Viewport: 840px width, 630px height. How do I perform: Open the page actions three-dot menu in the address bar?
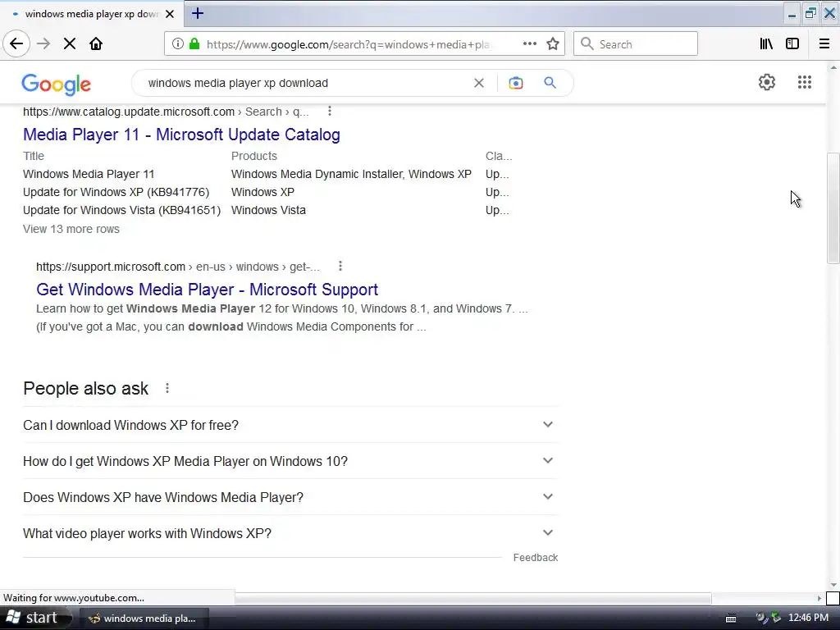pos(529,44)
